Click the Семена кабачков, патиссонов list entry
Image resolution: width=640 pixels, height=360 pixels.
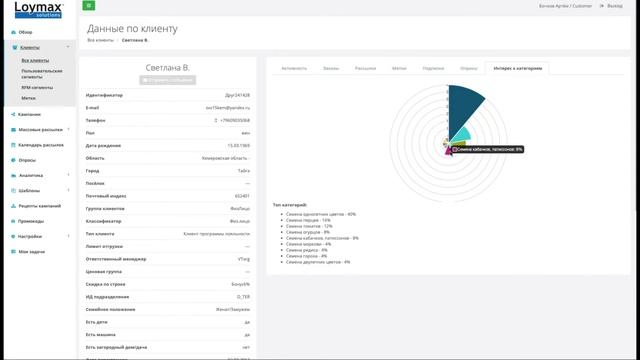322,238
